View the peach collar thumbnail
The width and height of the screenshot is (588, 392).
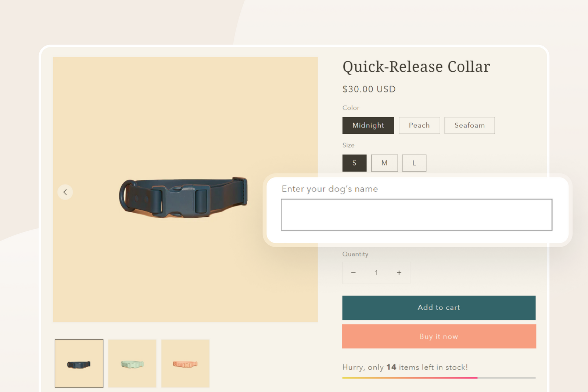coord(185,363)
